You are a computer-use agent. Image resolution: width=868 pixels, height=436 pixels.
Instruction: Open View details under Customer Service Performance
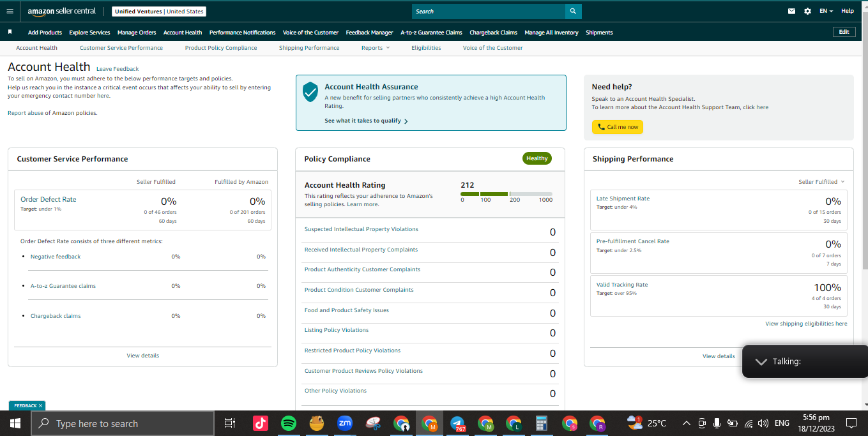pyautogui.click(x=143, y=356)
